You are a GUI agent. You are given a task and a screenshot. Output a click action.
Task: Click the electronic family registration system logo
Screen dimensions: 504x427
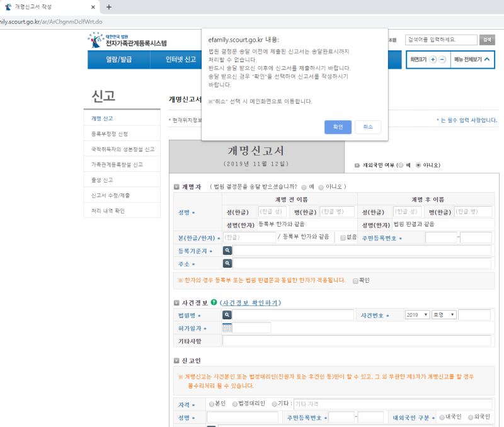pyautogui.click(x=127, y=40)
